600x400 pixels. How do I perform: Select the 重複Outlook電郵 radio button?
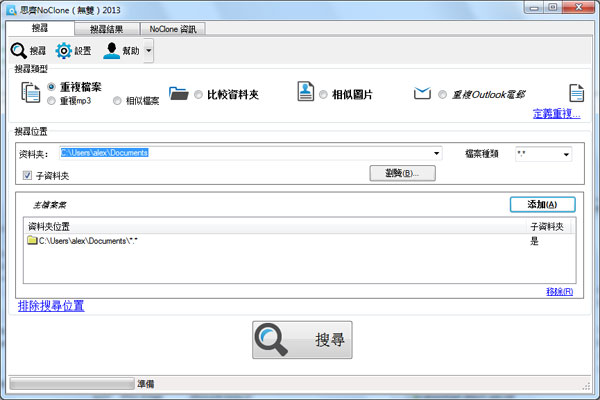442,94
